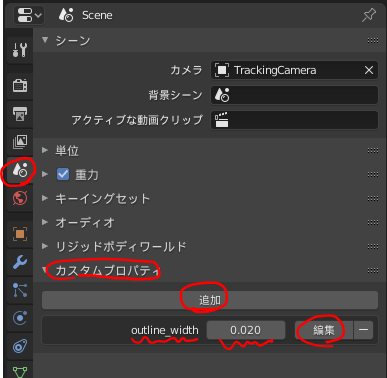Open the Object Data mesh tab
387x378 pixels.
pyautogui.click(x=20, y=371)
